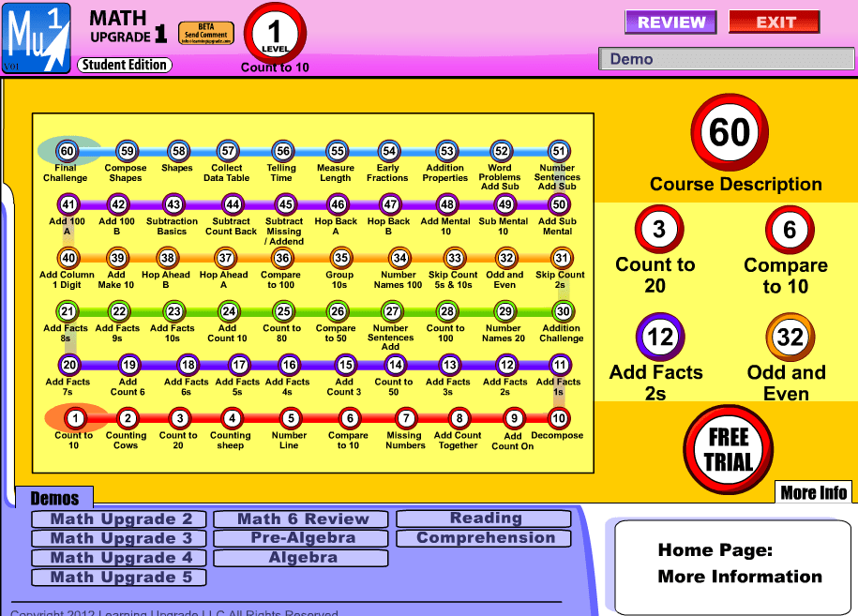858x616 pixels.
Task: Open lesson 5 Number Line
Action: coord(291,418)
